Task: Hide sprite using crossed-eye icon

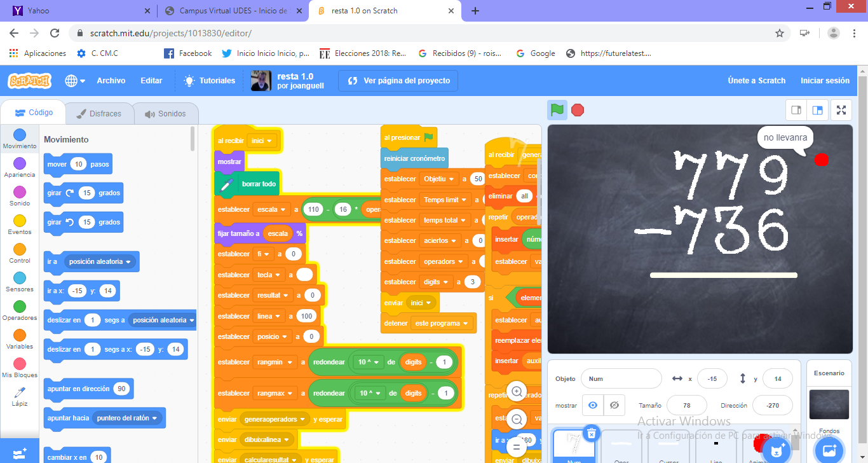Action: pos(614,405)
